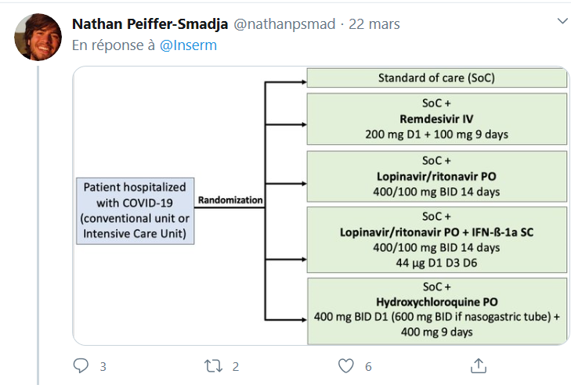Open the share tweet upload icon
The image size is (571, 392).
click(x=479, y=366)
